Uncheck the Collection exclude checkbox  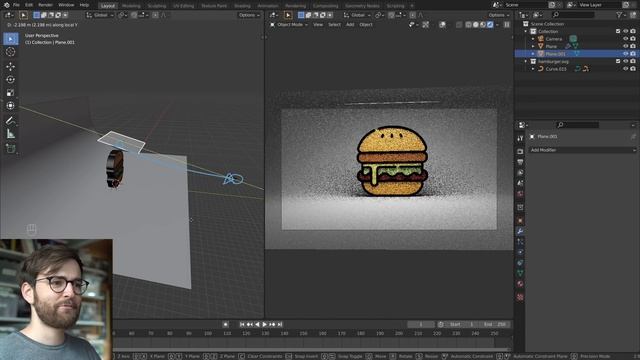618,31
